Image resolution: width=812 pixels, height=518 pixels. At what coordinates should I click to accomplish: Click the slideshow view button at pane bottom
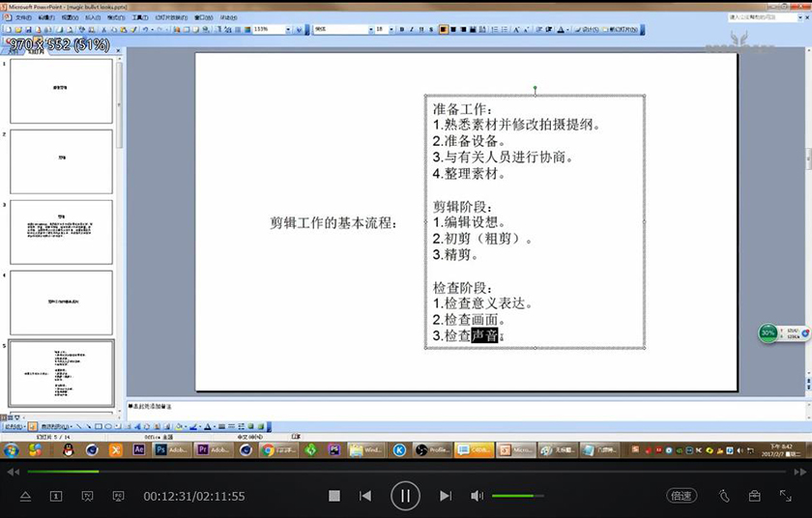17,417
